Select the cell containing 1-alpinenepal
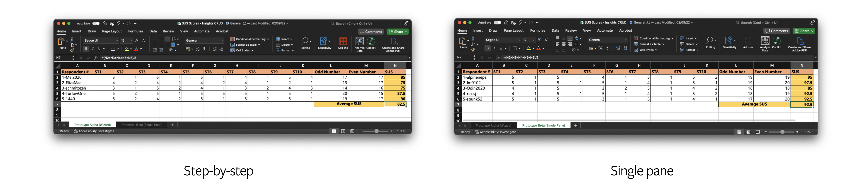 pyautogui.click(x=477, y=77)
